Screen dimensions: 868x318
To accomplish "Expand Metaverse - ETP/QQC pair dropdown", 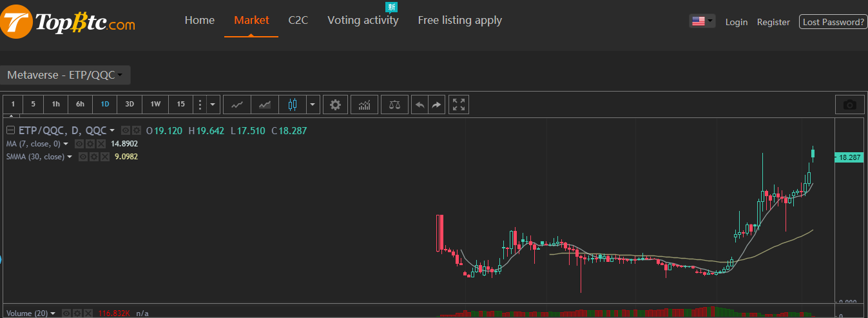I will [x=65, y=75].
